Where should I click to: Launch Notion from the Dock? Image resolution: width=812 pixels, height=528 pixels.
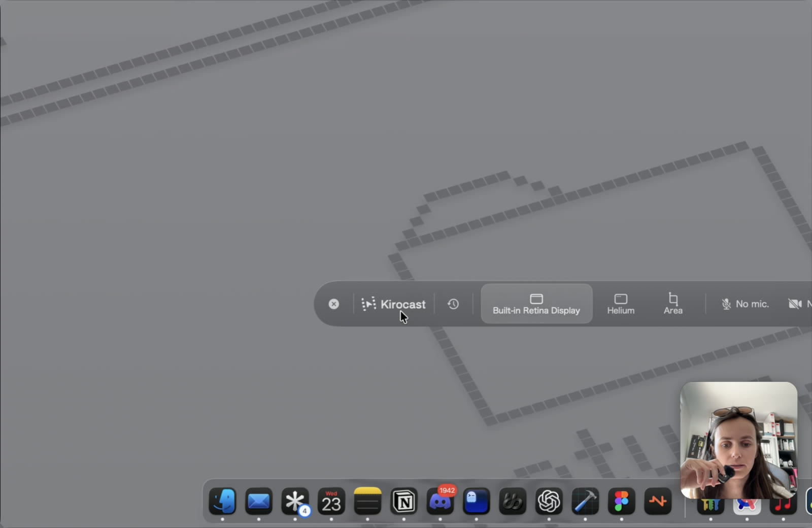(404, 501)
